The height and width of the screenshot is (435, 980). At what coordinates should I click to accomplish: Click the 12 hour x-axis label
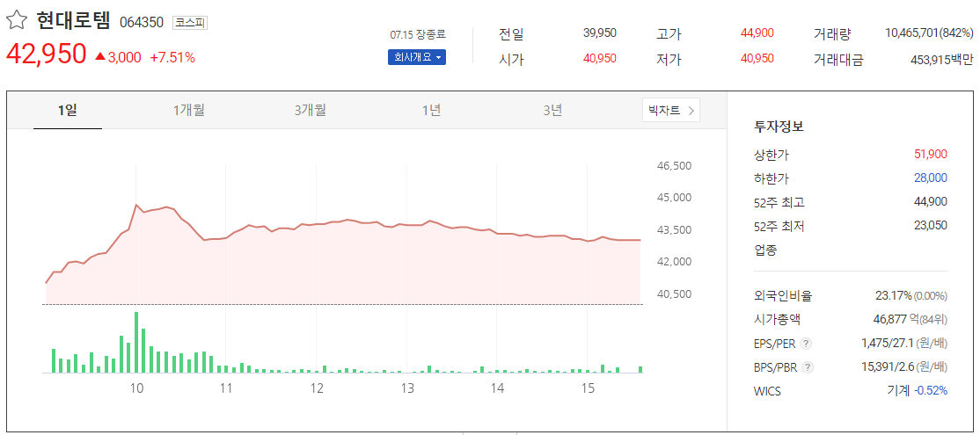pos(317,388)
